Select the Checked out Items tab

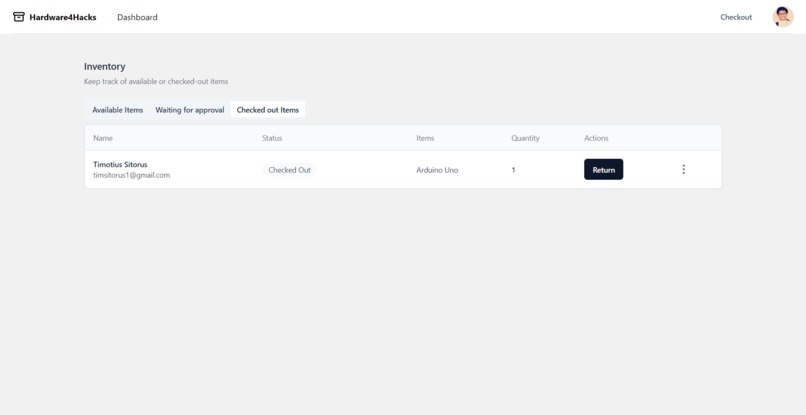coord(267,110)
